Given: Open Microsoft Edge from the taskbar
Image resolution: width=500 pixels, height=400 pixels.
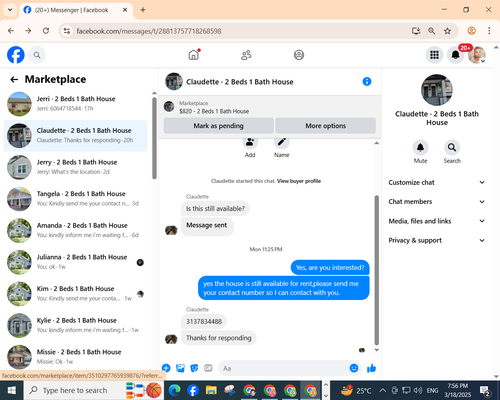Looking at the screenshot, I should [174, 390].
